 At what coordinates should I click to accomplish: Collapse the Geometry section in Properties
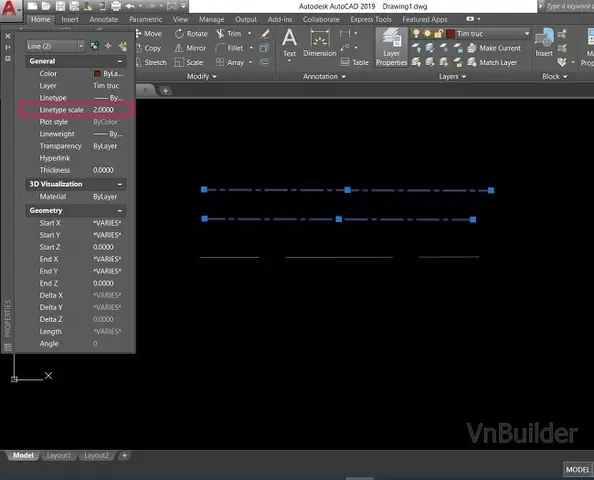click(x=120, y=211)
